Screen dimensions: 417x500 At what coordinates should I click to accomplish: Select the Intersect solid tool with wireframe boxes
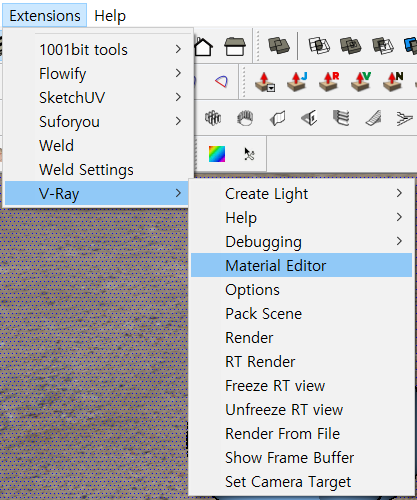tap(319, 46)
